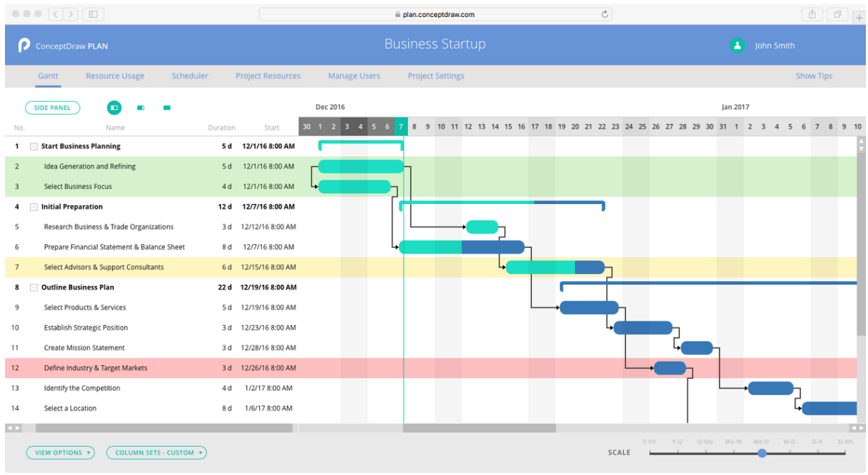Click the Duration column header
Screen dimensions: 868x475
[222, 128]
